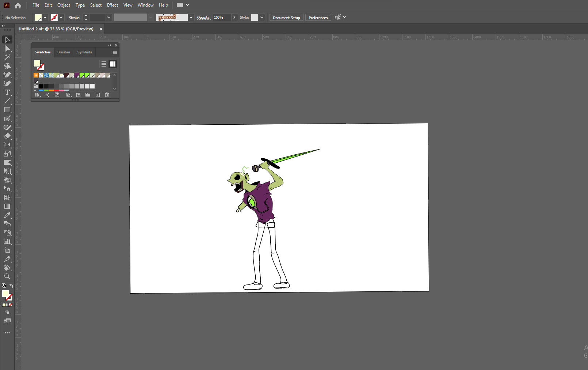
Task: Select the Mesh tool
Action: click(7, 197)
